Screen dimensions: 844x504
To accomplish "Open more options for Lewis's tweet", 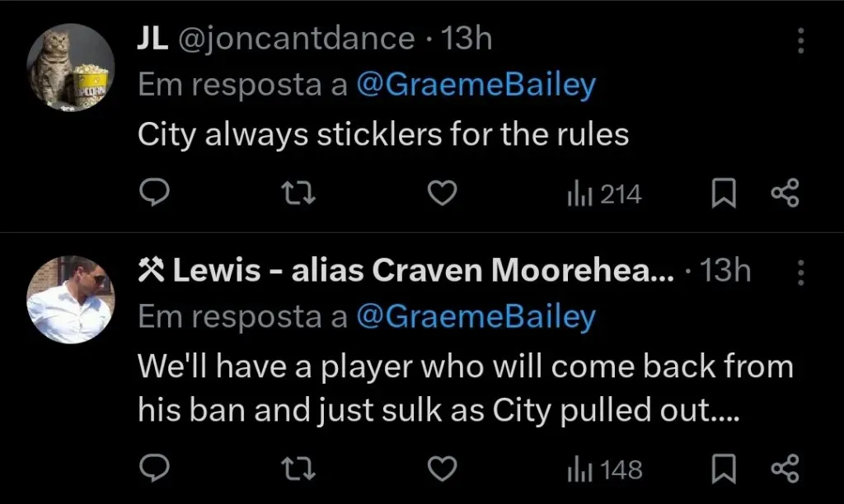I will [x=799, y=271].
